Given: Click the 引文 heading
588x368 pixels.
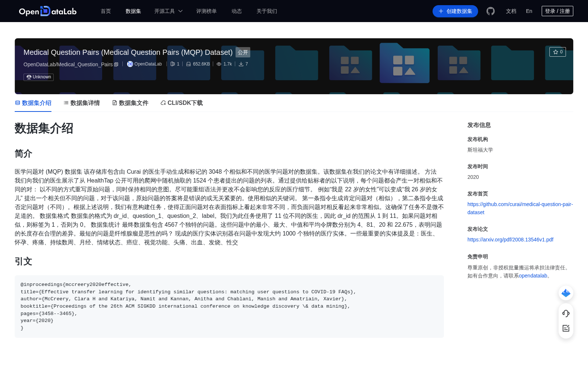Looking at the screenshot, I should click(x=24, y=261).
